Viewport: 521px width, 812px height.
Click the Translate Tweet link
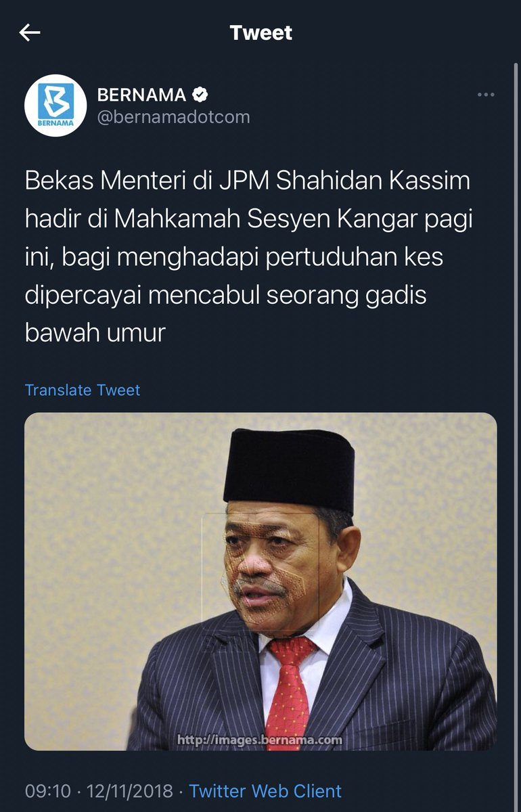pyautogui.click(x=83, y=390)
